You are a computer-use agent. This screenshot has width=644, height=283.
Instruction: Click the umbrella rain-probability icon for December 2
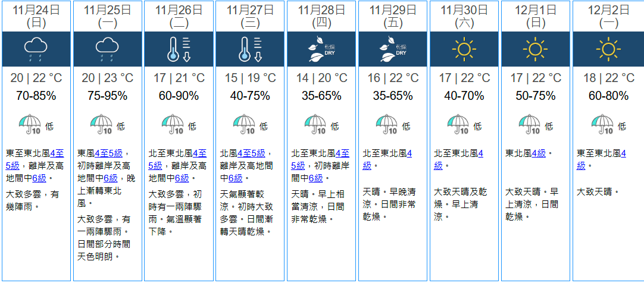[601, 125]
